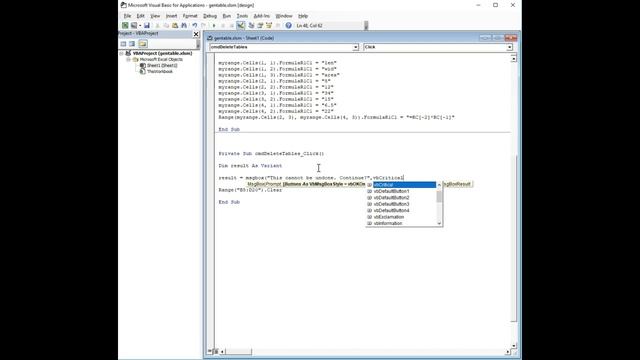Toggle Folders icon in Project panel
Image resolution: width=640 pixels, height=360 pixels.
(142, 44)
